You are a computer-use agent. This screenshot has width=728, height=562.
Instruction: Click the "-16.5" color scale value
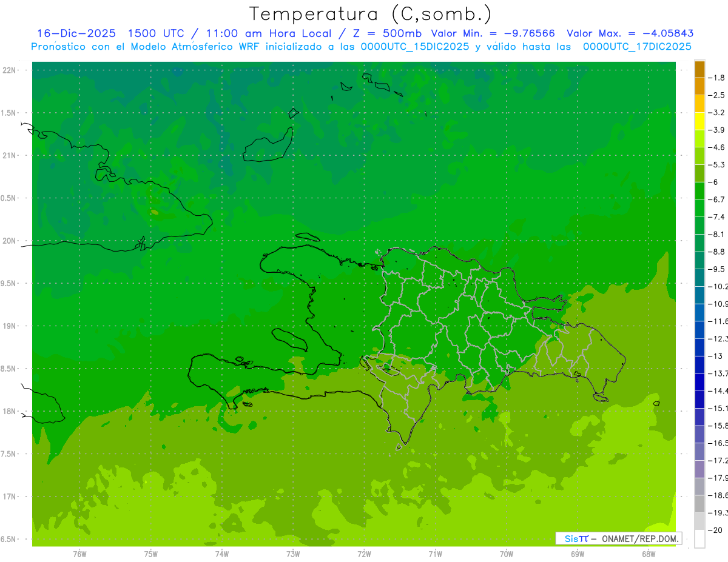click(718, 443)
